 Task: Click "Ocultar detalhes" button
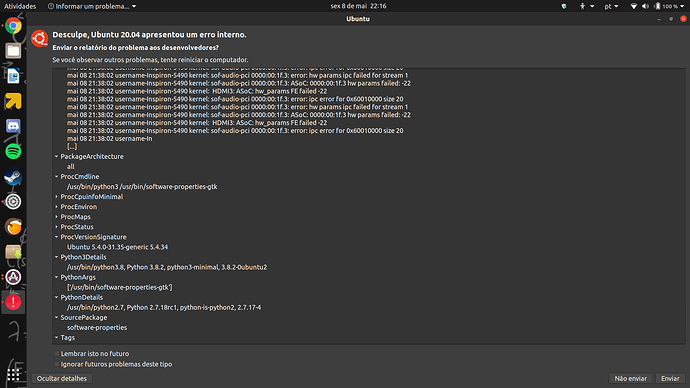(62, 378)
